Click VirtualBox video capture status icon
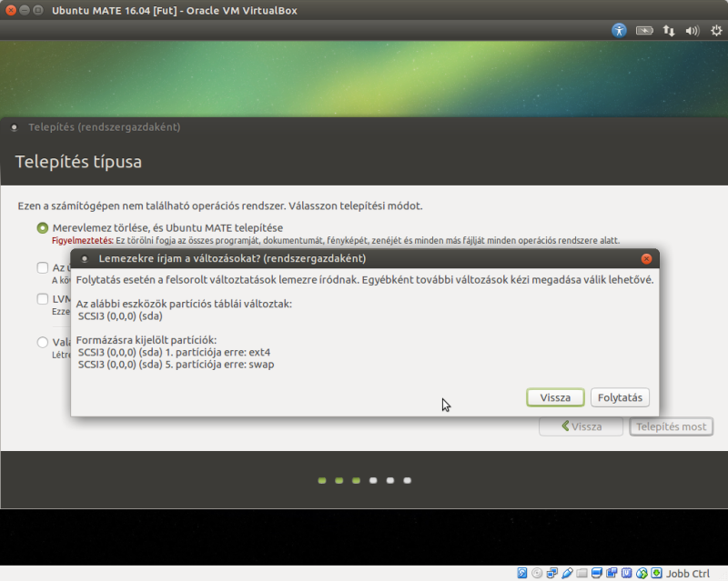Screen dimensions: 728x581 (612, 573)
